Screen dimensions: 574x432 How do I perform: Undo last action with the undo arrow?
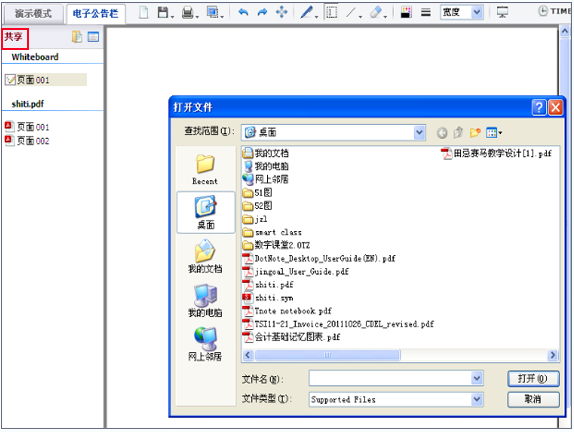click(243, 13)
